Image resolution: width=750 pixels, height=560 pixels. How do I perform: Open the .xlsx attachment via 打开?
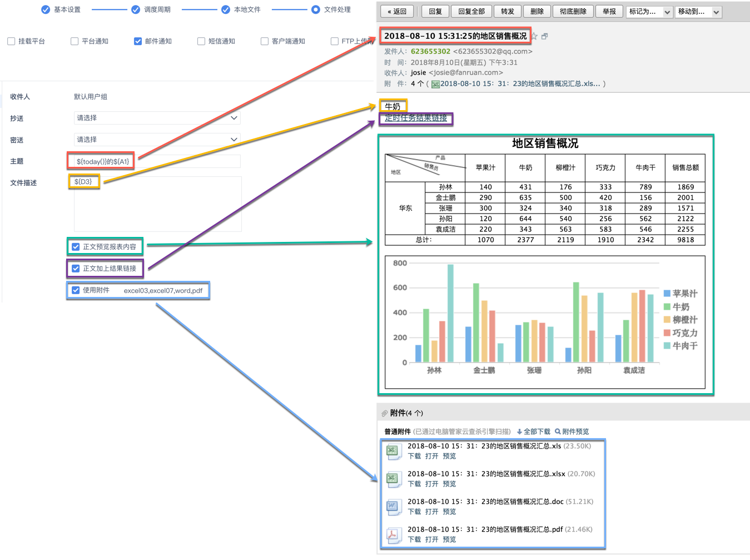(x=431, y=484)
